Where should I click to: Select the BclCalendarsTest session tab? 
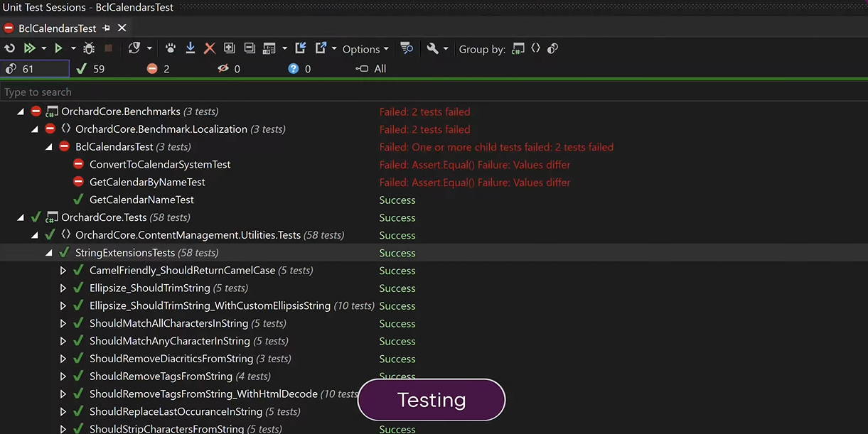(x=57, y=28)
